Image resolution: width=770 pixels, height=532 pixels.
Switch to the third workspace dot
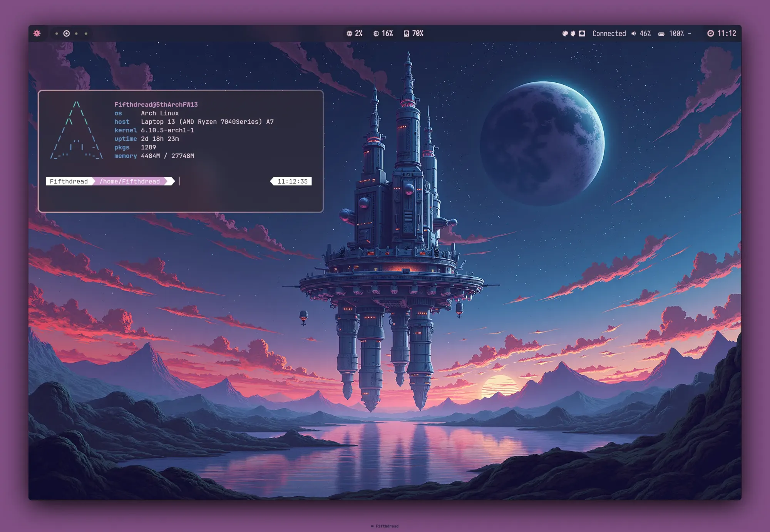[x=76, y=33]
